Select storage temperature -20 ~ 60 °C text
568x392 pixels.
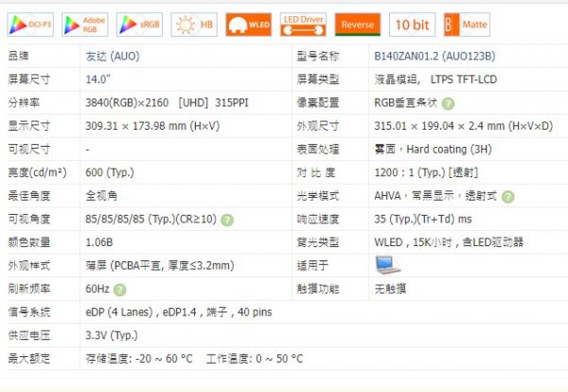click(x=139, y=359)
